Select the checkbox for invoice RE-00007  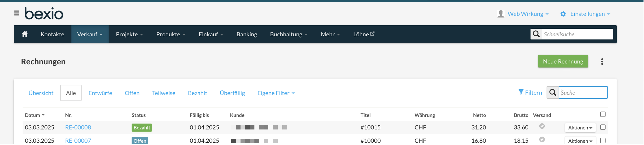603,141
